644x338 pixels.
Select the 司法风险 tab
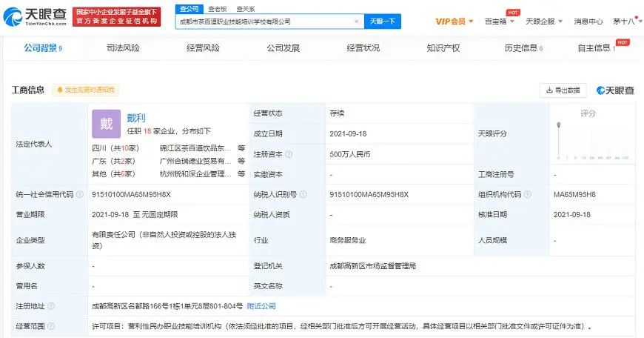click(123, 48)
